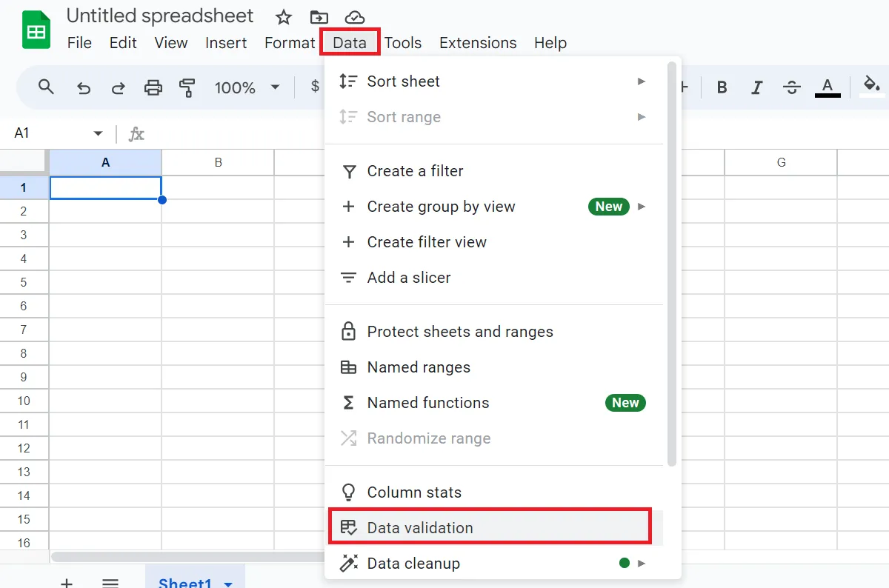Open the Insert menu
Image resolution: width=889 pixels, height=588 pixels.
[226, 43]
